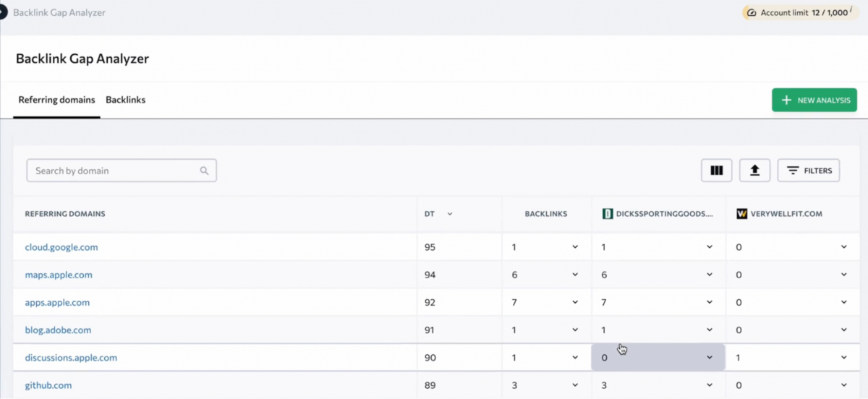Expand dickssportinggoods dropdown in cloud.google.com row
Image resolution: width=868 pixels, height=399 pixels.
coord(710,247)
